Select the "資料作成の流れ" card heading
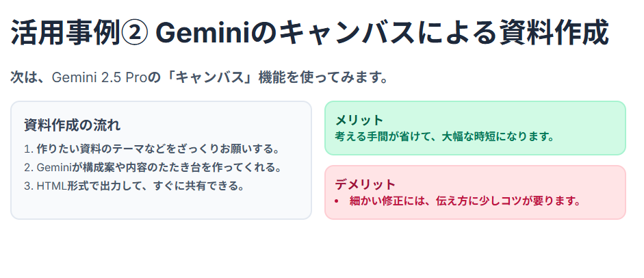The width and height of the screenshot is (644, 278). 72,125
